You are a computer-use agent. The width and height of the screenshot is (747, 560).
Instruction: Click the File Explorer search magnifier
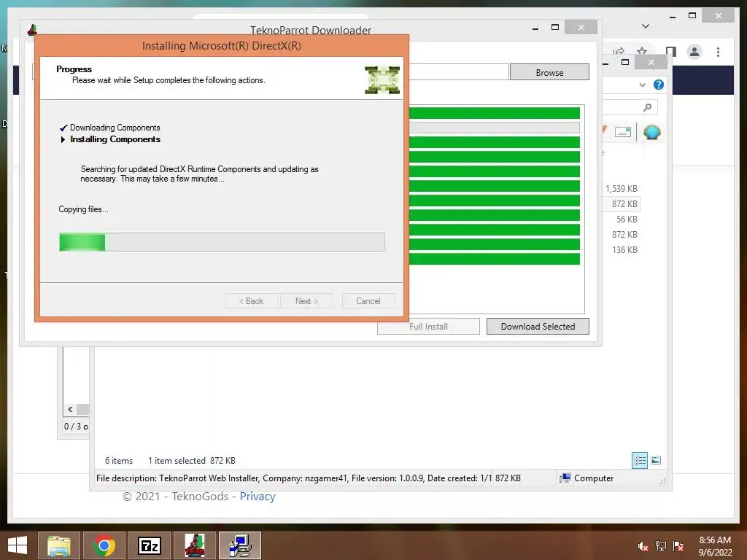(x=647, y=108)
